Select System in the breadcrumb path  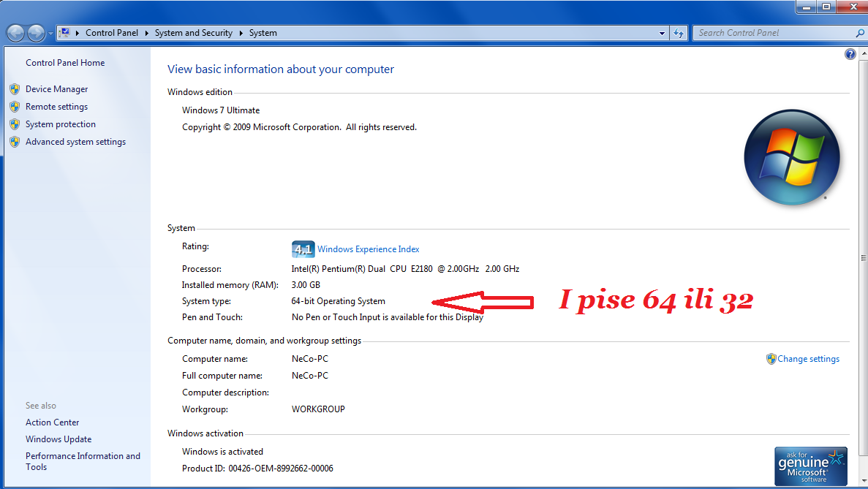263,33
